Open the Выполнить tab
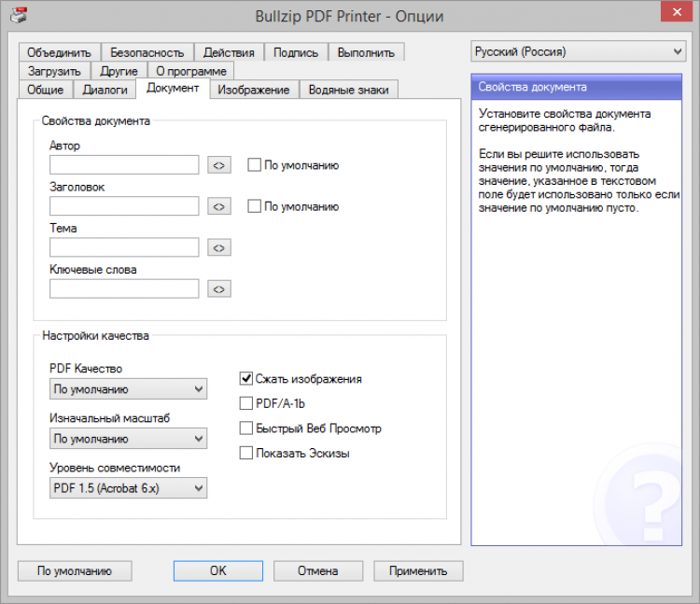Screen dimensions: 700x604 [x=367, y=52]
